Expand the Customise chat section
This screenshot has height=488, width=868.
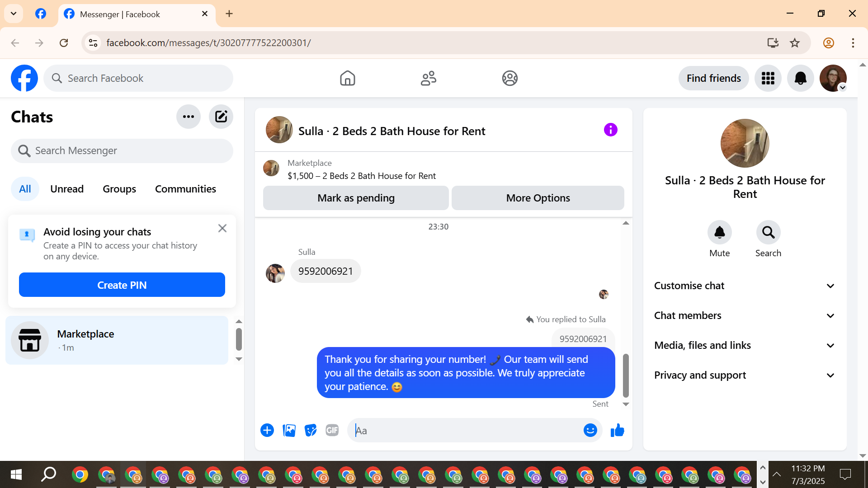point(745,286)
